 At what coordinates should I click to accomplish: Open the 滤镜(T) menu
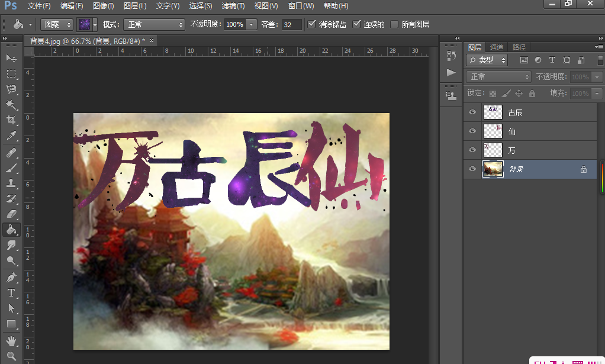click(x=233, y=6)
